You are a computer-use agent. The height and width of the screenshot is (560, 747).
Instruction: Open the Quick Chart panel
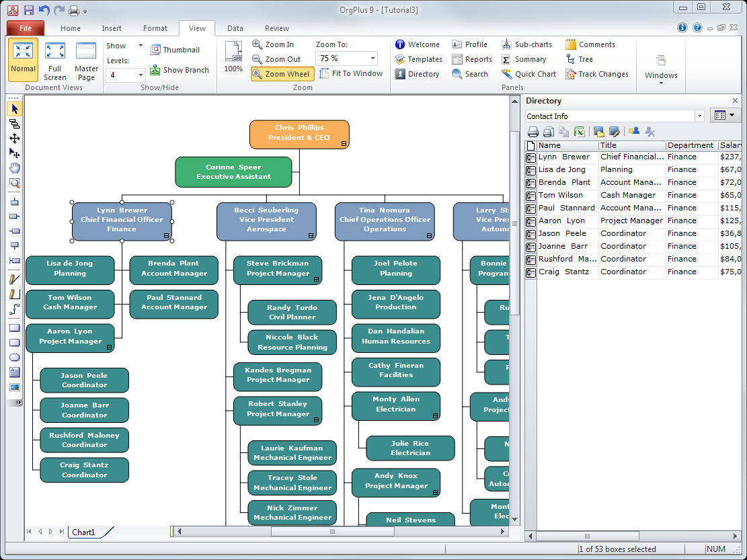click(x=528, y=74)
